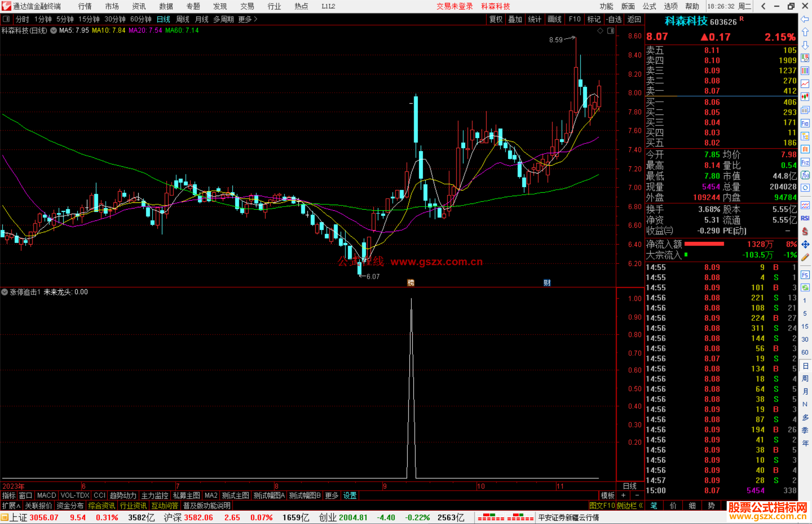Toggle the 涨停追击1 indicator circle button

click(5, 292)
